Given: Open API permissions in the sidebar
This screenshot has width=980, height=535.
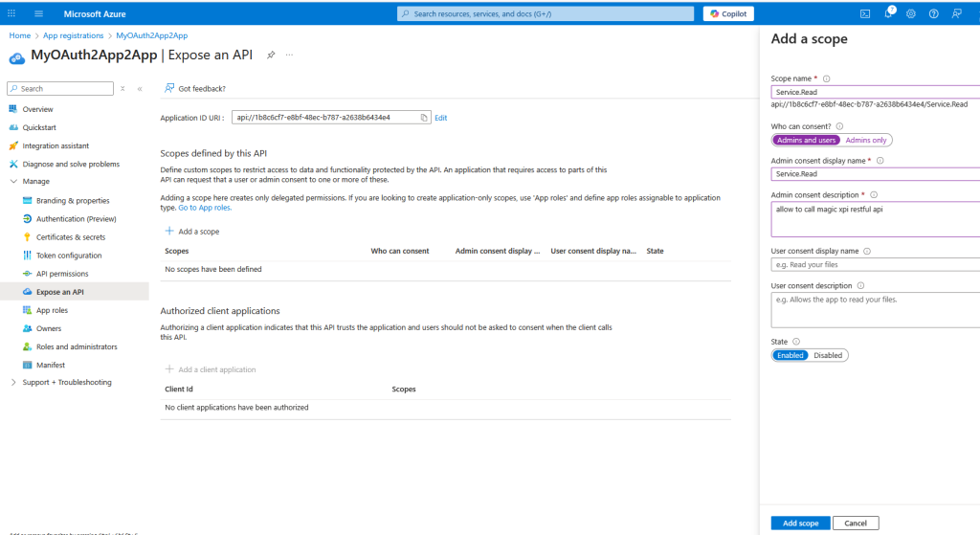Looking at the screenshot, I should click(x=62, y=274).
